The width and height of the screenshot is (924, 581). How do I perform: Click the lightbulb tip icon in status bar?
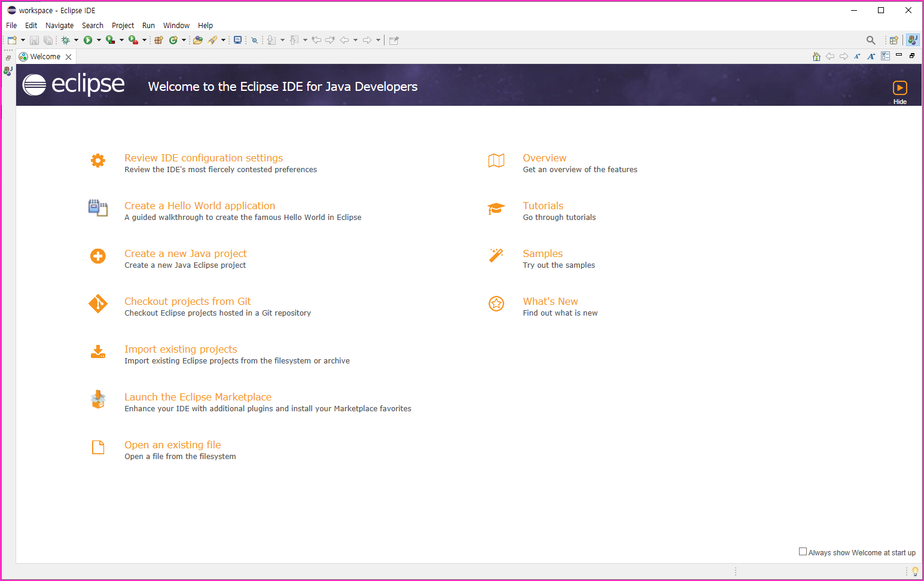point(915,571)
